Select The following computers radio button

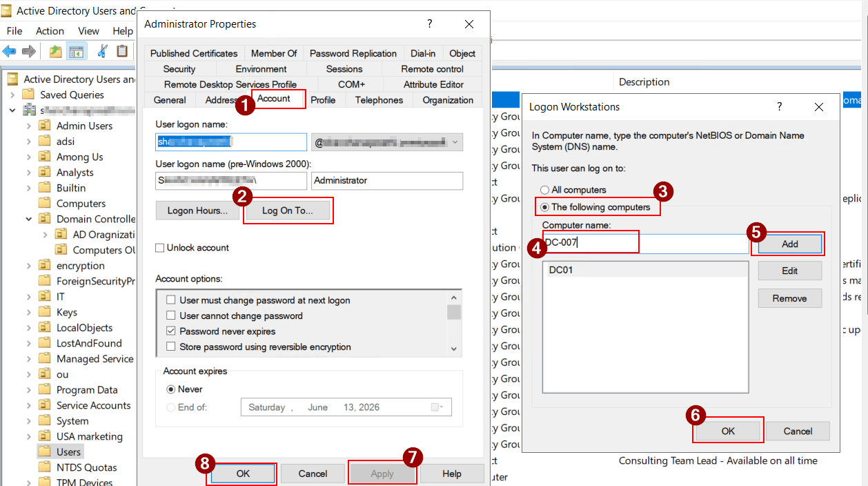[x=545, y=207]
